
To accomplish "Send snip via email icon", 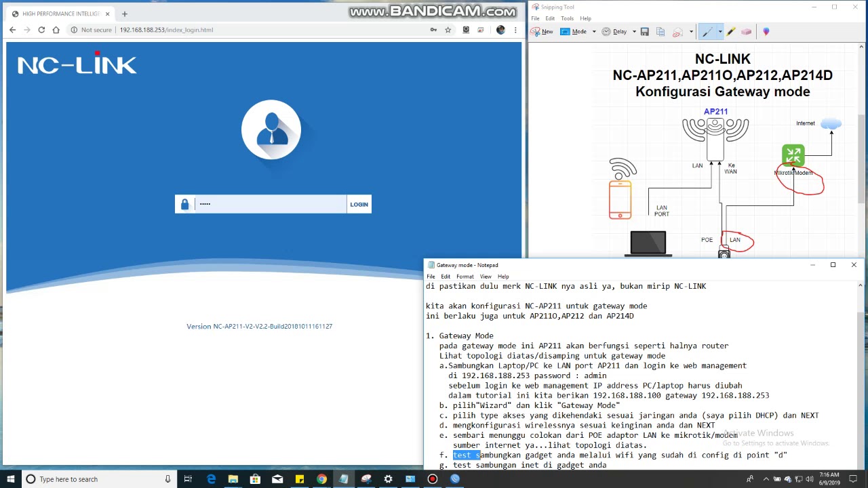I will click(677, 32).
